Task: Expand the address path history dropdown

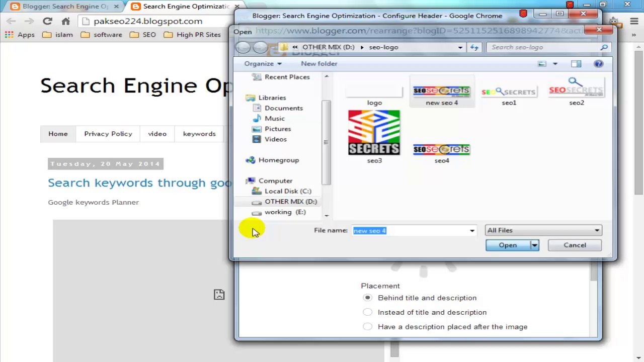Action: [460, 47]
